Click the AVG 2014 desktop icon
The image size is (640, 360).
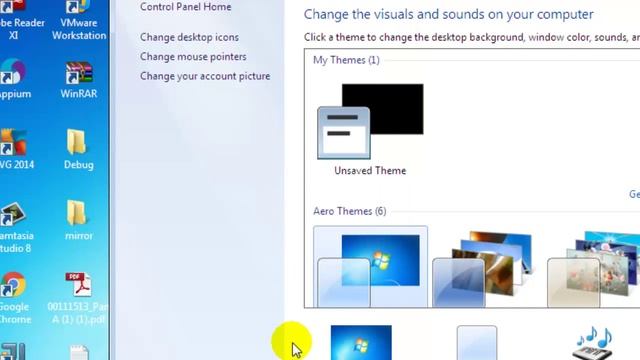tap(16, 149)
